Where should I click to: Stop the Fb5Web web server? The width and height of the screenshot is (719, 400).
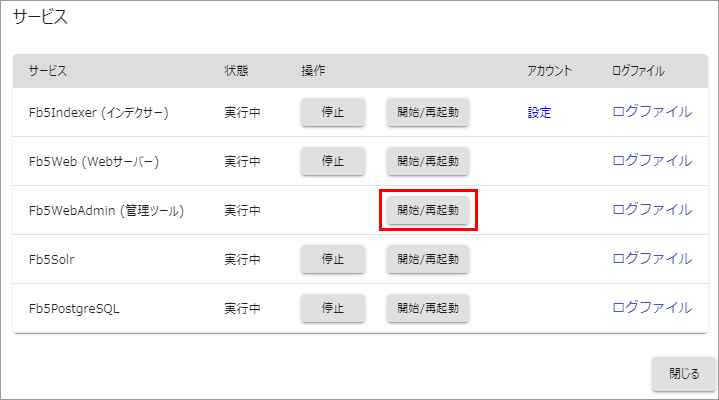(x=333, y=161)
